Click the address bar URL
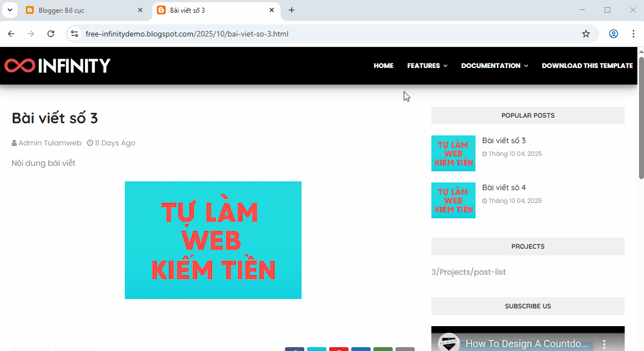The width and height of the screenshot is (644, 351). click(x=187, y=34)
